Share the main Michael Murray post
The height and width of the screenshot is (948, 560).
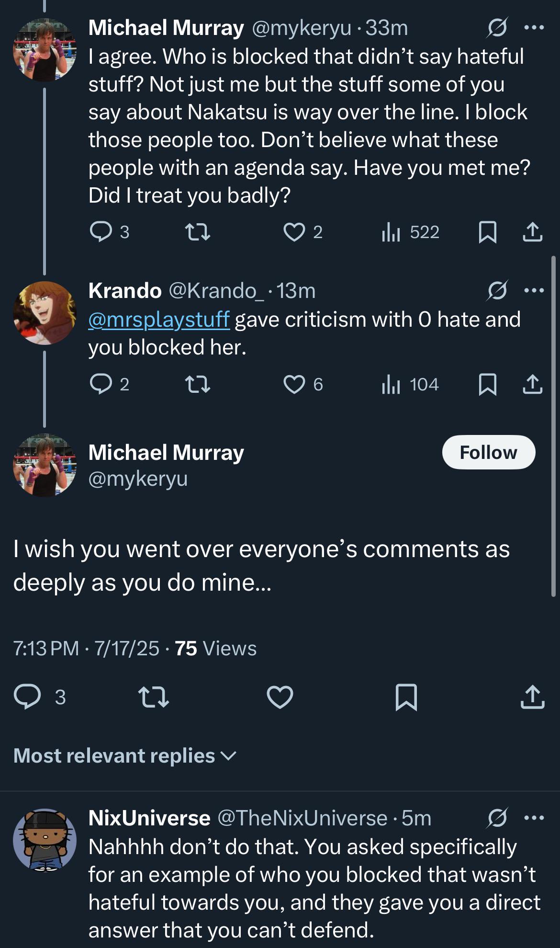pyautogui.click(x=532, y=697)
